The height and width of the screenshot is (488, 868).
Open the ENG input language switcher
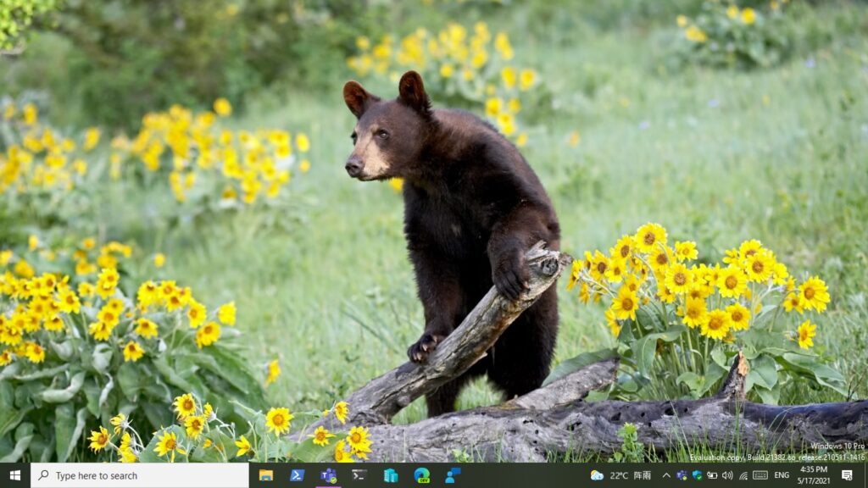tap(782, 475)
